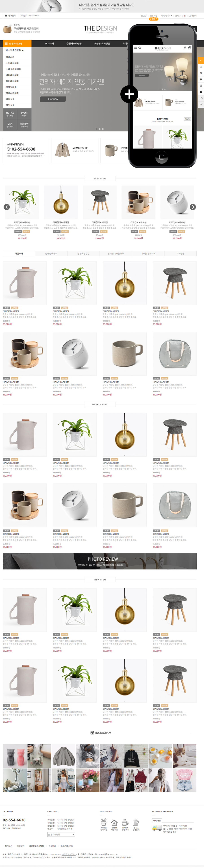Screen dimensions: 204x868
Task: Go to previous Best Item slide arrow
Action: point(7,207)
